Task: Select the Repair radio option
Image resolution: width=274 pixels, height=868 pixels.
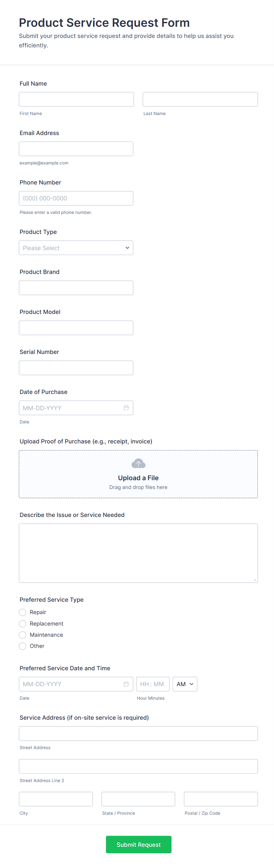Action: 23,612
